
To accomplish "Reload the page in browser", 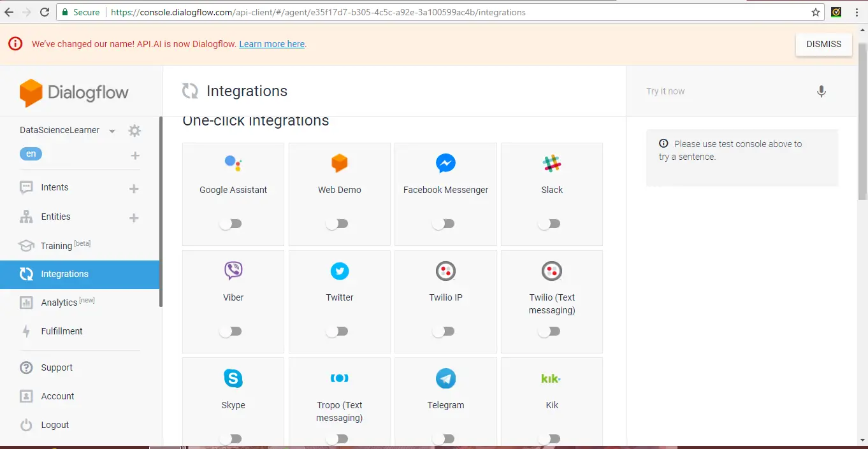I will tap(44, 12).
